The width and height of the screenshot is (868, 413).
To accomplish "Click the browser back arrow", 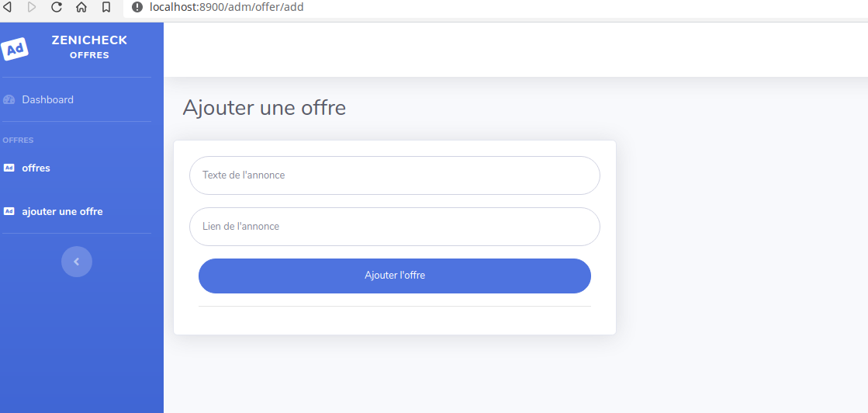I will coord(7,7).
